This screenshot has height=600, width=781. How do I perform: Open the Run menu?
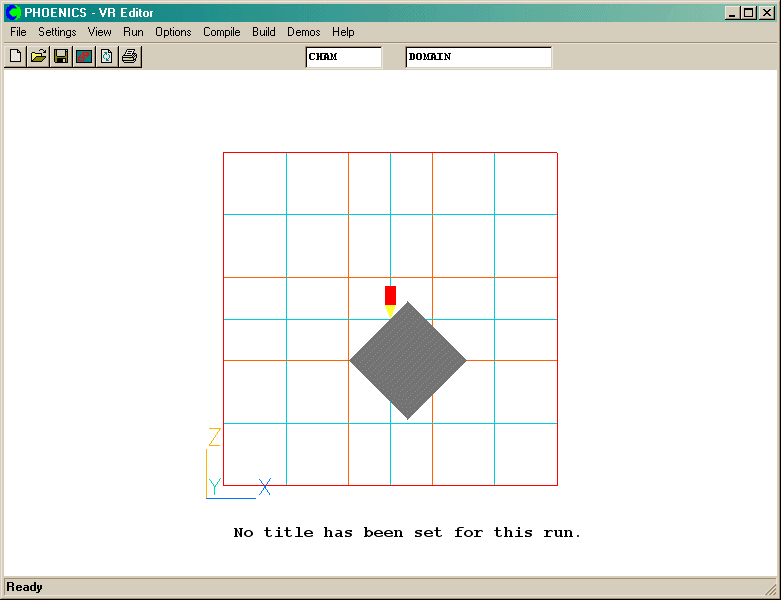pyautogui.click(x=133, y=32)
